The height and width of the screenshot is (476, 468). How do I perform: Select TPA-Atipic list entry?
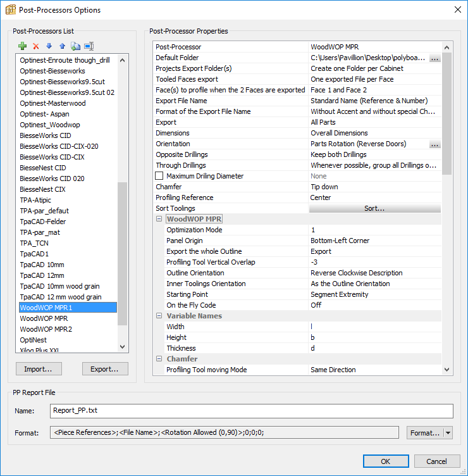click(x=35, y=200)
